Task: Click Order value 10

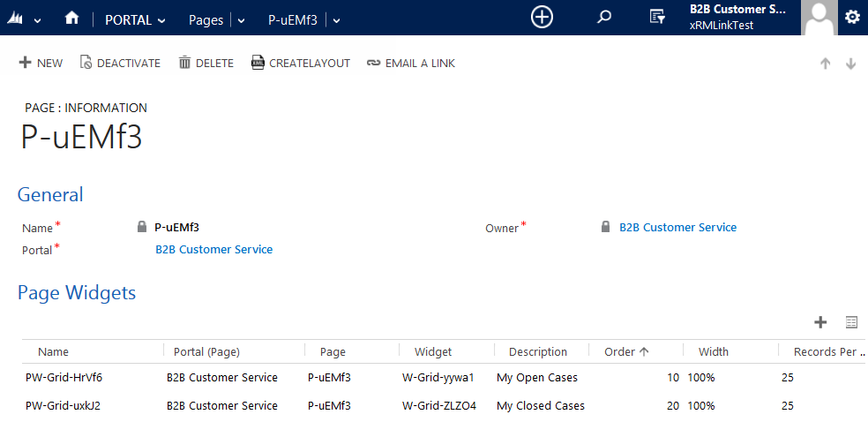Action: coord(672,378)
